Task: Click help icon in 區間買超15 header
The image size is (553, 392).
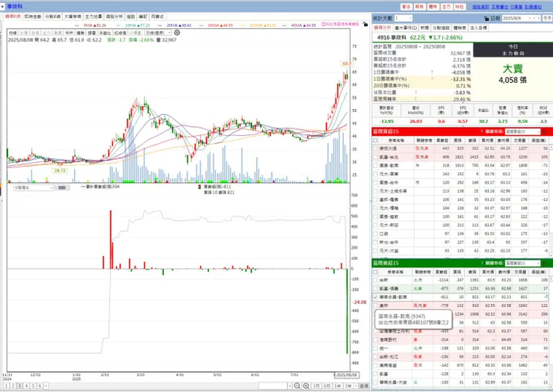Action: [x=482, y=131]
